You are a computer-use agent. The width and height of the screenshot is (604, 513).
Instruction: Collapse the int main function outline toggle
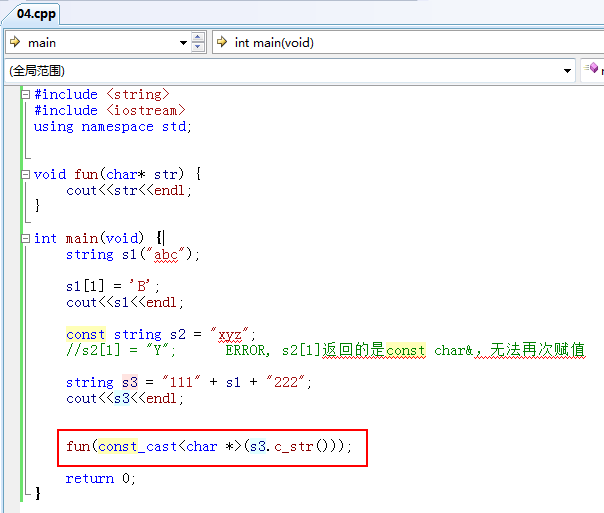25,238
